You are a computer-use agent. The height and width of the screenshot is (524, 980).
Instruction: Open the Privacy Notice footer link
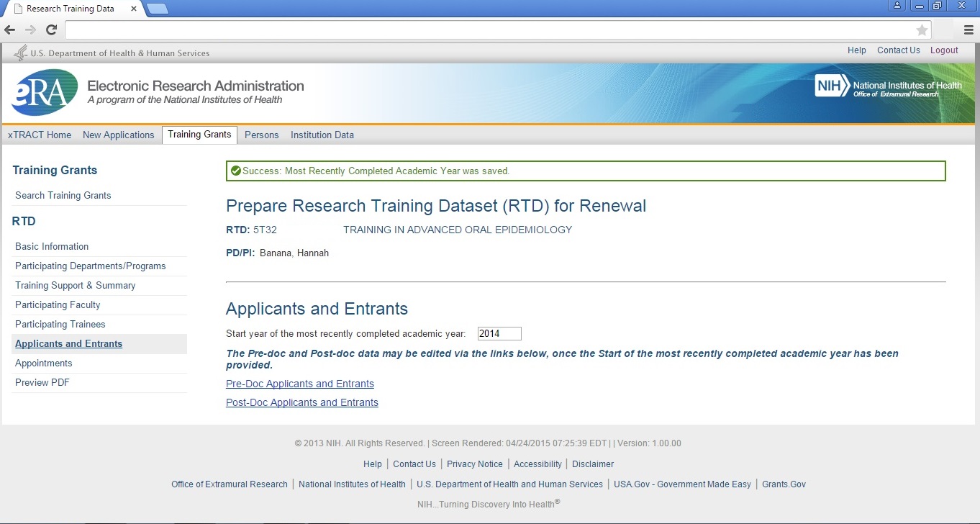pos(475,464)
